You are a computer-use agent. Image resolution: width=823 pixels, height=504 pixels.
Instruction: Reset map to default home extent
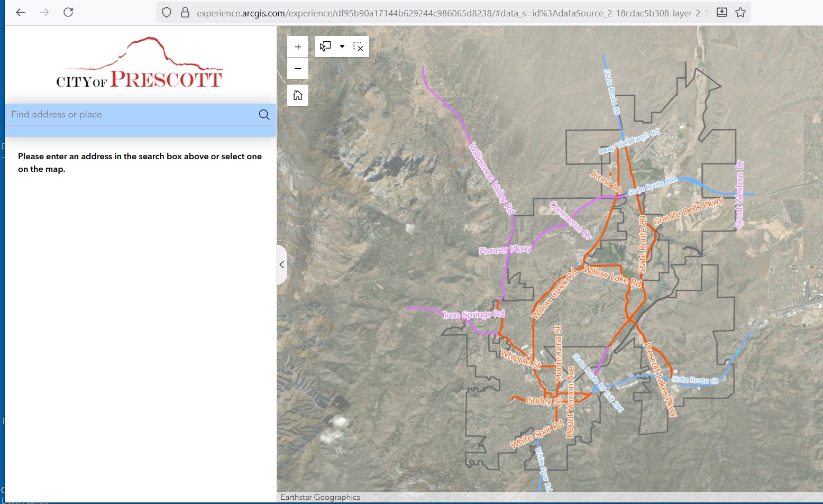click(x=298, y=95)
